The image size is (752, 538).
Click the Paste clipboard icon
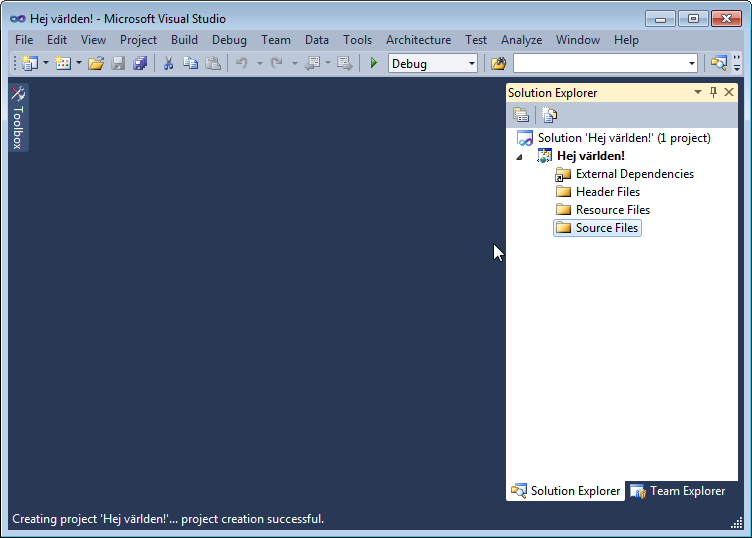[x=213, y=63]
